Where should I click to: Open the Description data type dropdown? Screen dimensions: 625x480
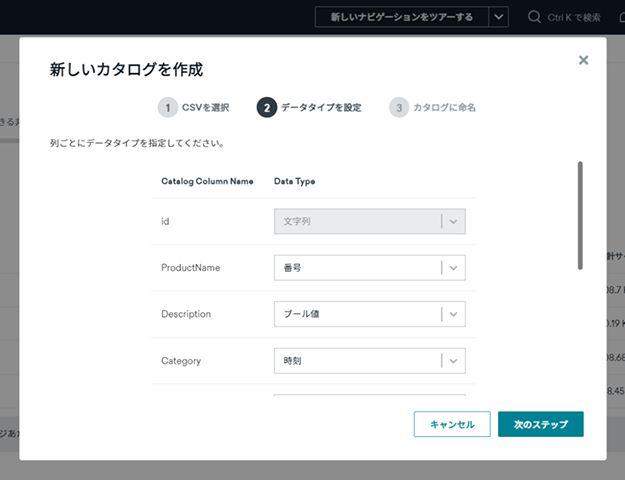[x=369, y=314]
